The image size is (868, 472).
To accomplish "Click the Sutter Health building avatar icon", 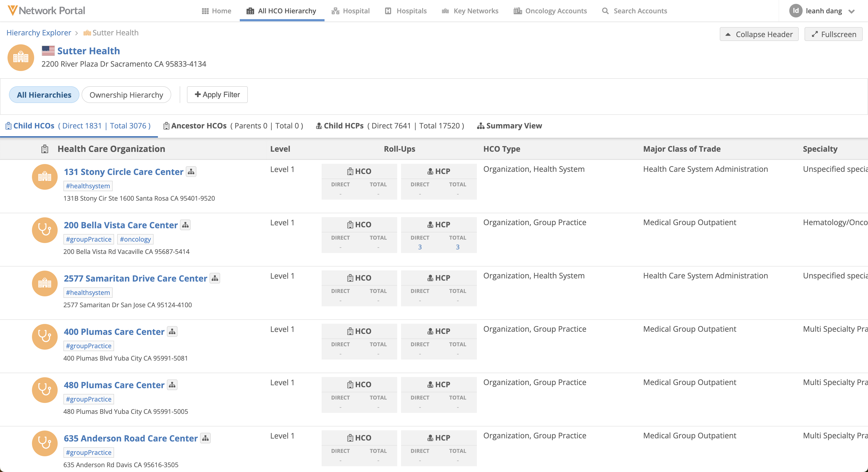I will 21,58.
